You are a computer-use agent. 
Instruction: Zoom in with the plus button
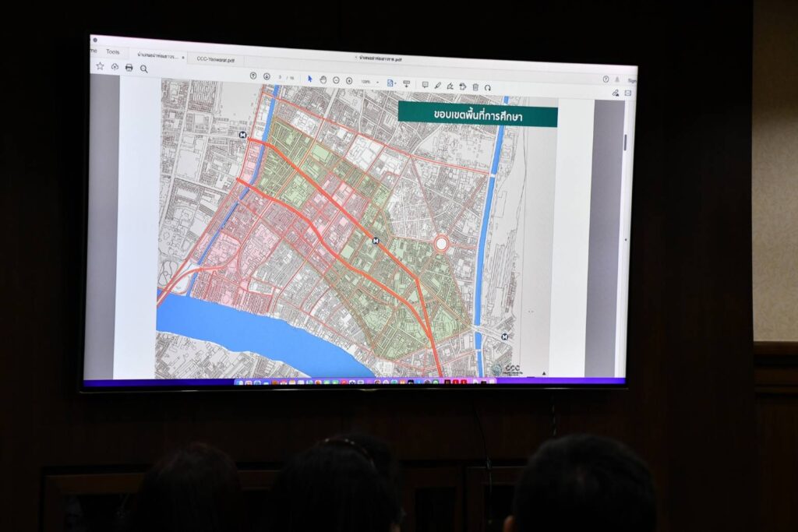click(x=349, y=80)
